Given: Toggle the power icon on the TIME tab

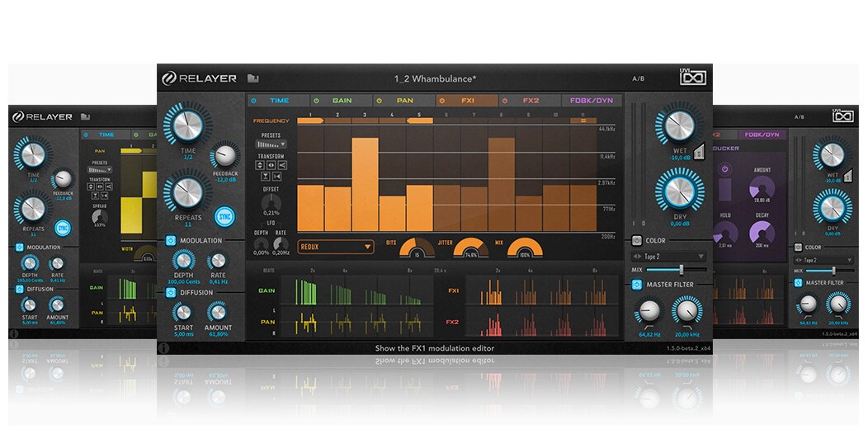Looking at the screenshot, I should tap(254, 101).
